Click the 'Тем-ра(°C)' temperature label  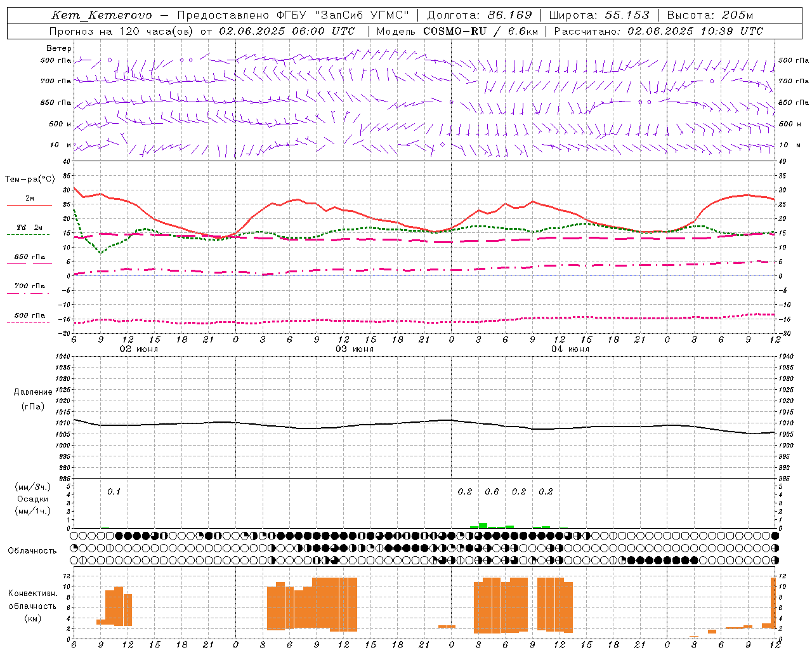[30, 180]
